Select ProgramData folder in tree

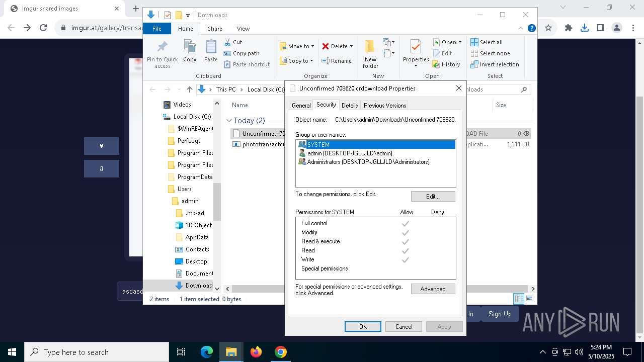tap(190, 177)
